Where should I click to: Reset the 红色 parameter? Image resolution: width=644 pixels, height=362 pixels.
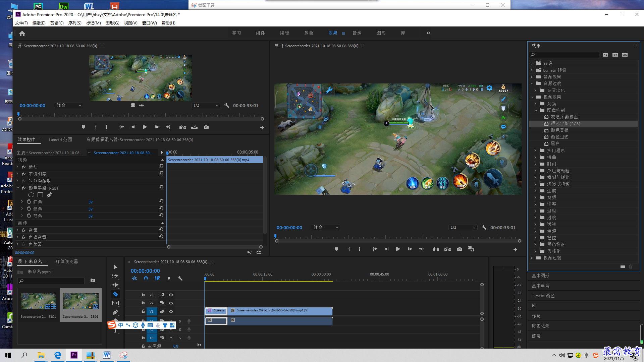tap(161, 201)
